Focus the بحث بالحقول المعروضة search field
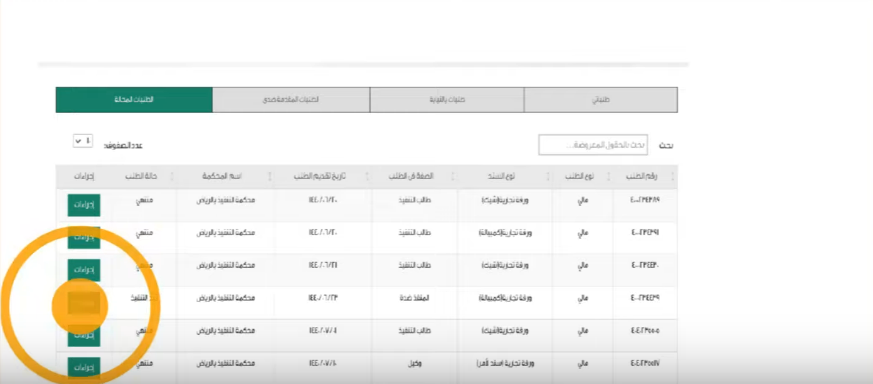 593,145
